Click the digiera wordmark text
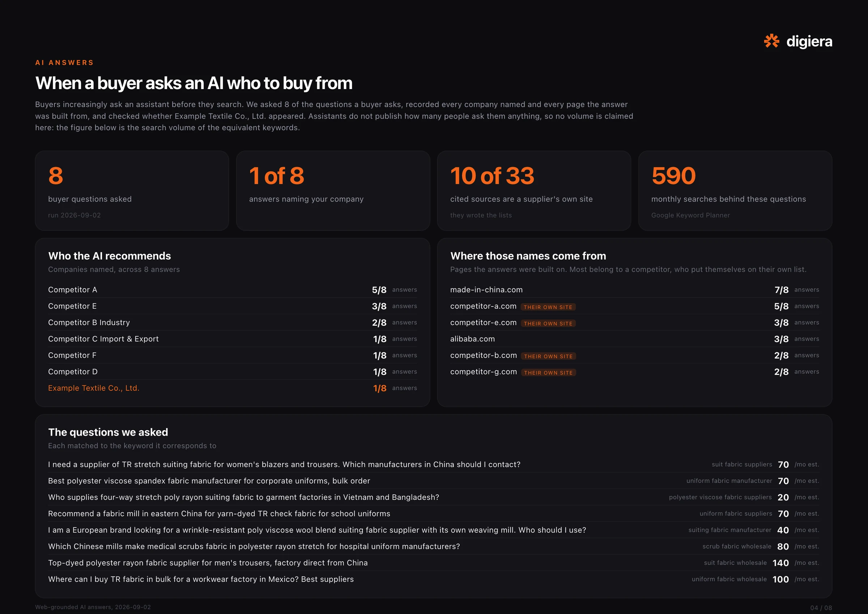 point(809,41)
